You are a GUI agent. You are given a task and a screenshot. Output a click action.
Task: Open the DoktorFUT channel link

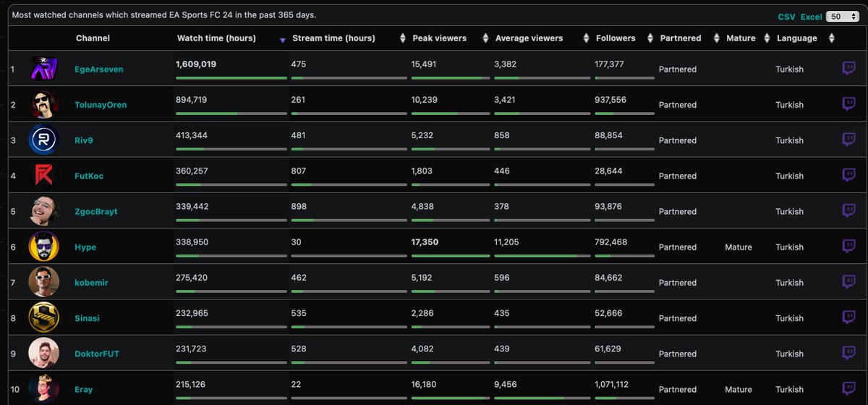pyautogui.click(x=97, y=354)
